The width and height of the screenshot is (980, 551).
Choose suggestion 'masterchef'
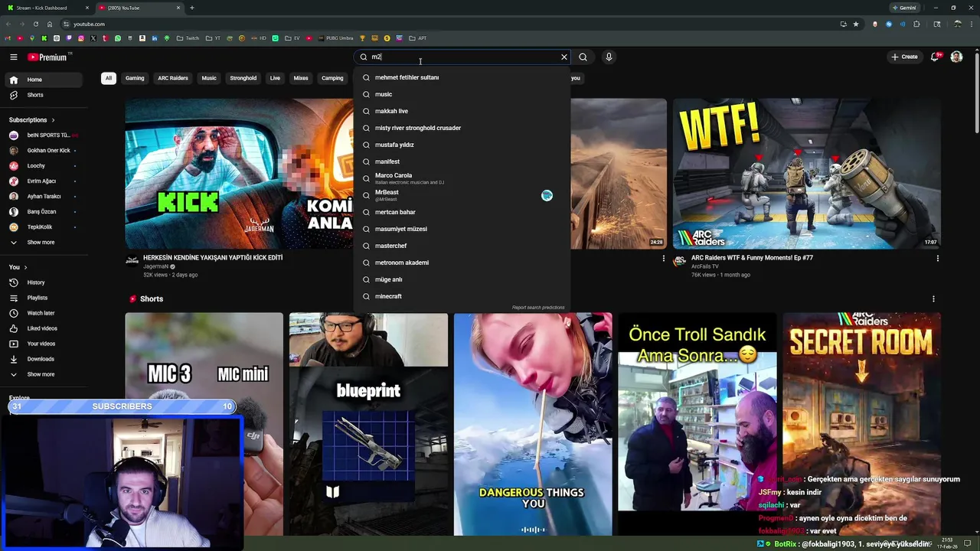pos(462,246)
